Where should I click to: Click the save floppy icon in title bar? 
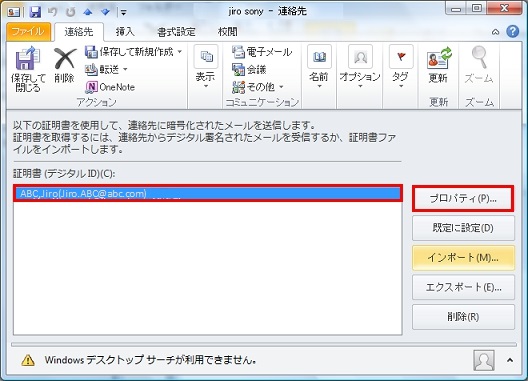tap(35, 12)
